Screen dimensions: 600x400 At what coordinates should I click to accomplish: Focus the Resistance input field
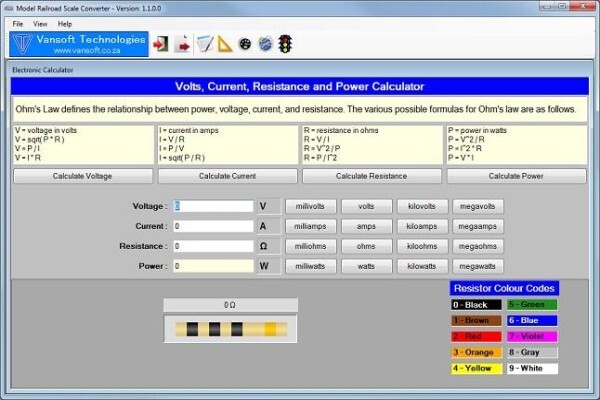point(213,246)
